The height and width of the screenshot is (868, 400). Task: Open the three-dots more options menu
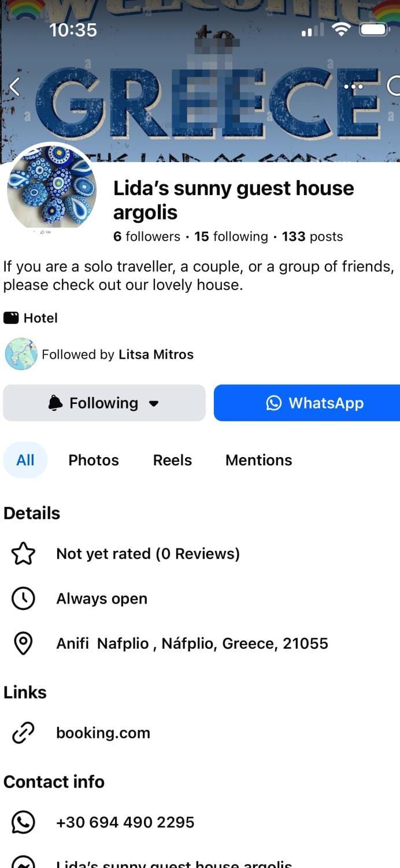353,87
